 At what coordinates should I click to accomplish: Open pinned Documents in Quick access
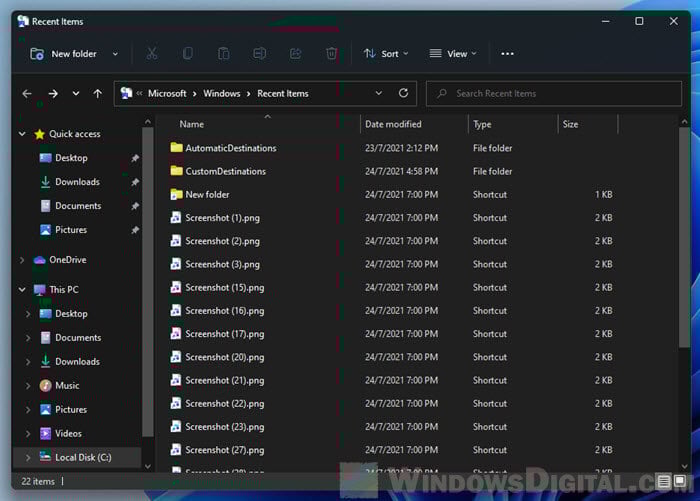click(78, 206)
